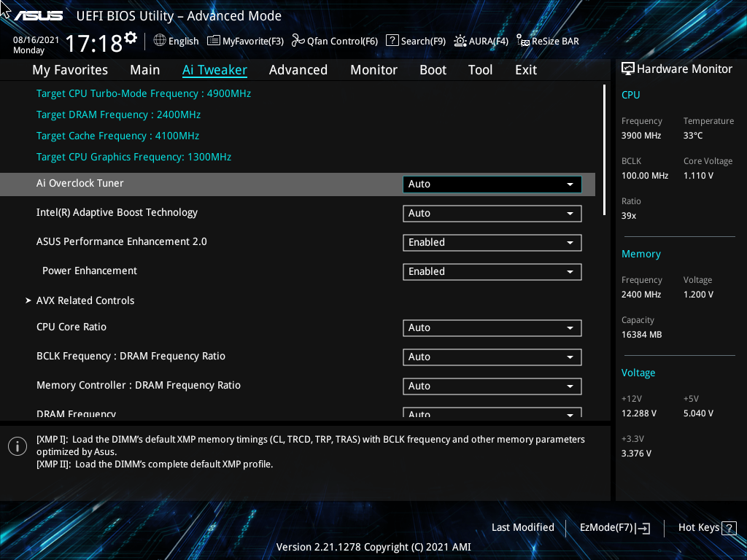Click memory voltage value 1.200 V
The image size is (747, 560).
pos(698,295)
